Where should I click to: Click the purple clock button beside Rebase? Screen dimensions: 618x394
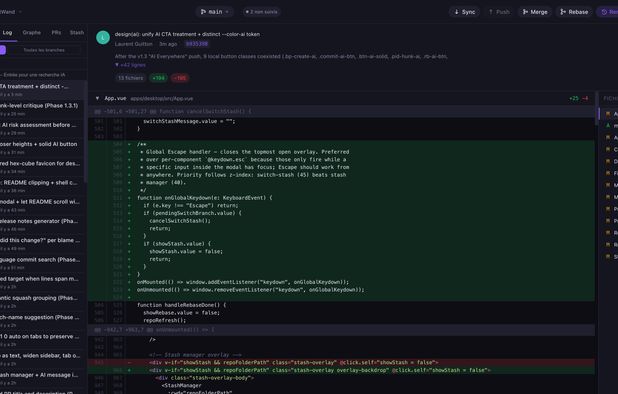[608, 12]
